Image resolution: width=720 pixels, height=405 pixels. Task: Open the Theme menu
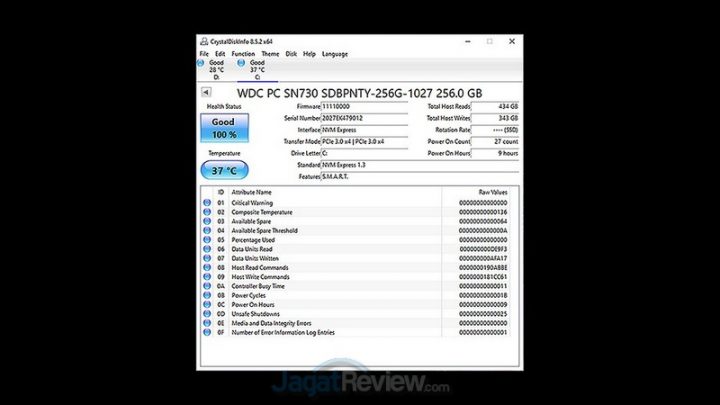pos(270,54)
